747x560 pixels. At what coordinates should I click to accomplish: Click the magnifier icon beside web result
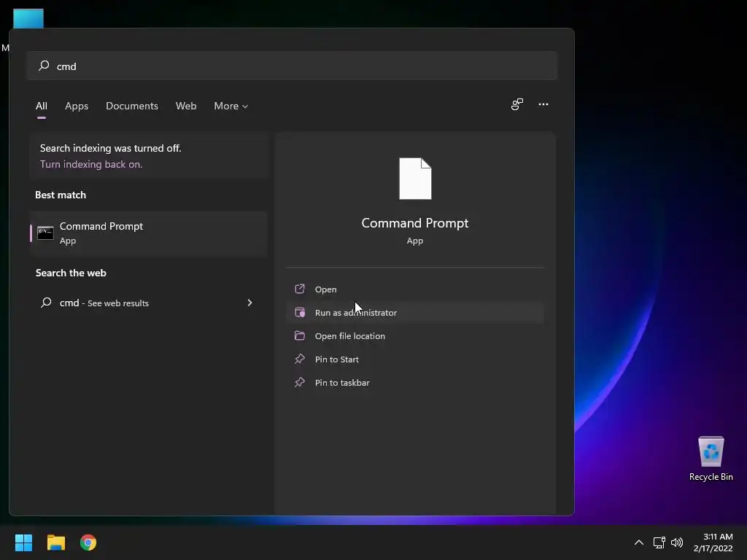[x=46, y=303]
